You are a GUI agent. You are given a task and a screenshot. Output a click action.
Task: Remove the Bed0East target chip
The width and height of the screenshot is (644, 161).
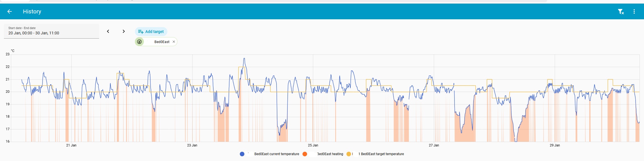pos(174,42)
